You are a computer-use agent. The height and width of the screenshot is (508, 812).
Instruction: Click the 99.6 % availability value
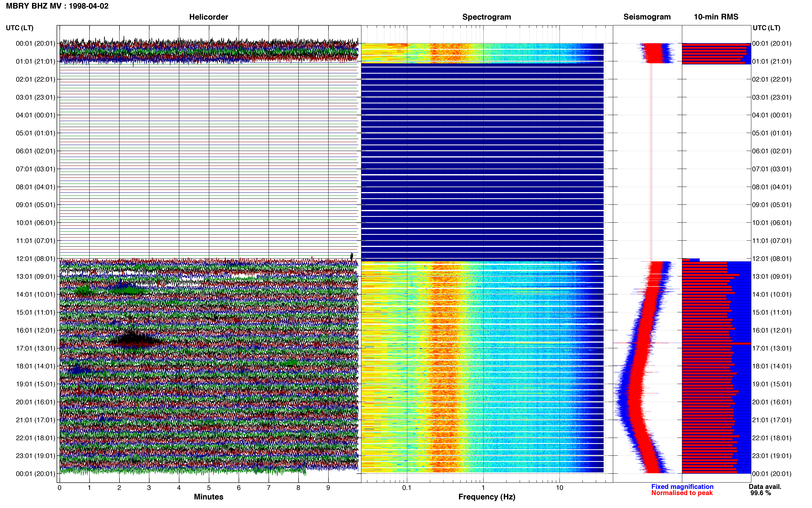(761, 493)
